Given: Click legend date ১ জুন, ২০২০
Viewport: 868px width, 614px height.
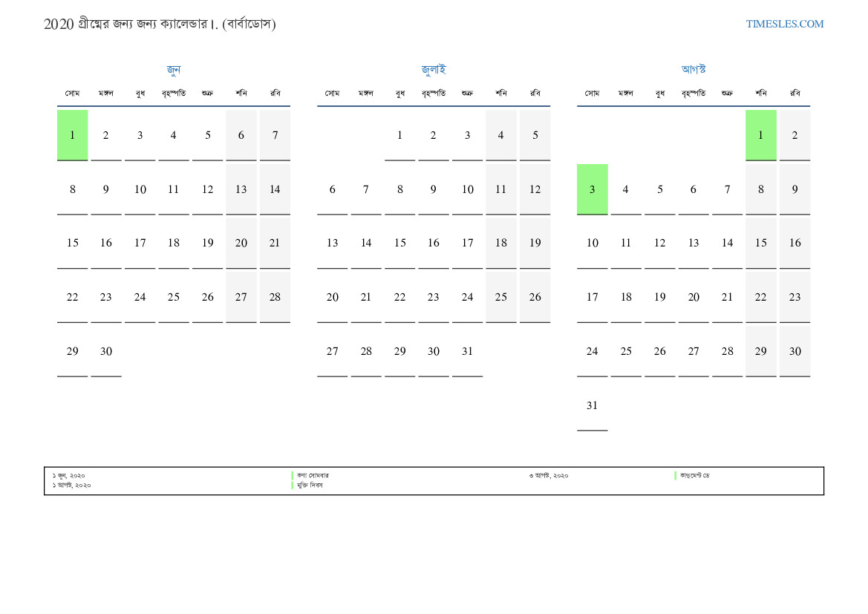Looking at the screenshot, I should click(69, 476).
